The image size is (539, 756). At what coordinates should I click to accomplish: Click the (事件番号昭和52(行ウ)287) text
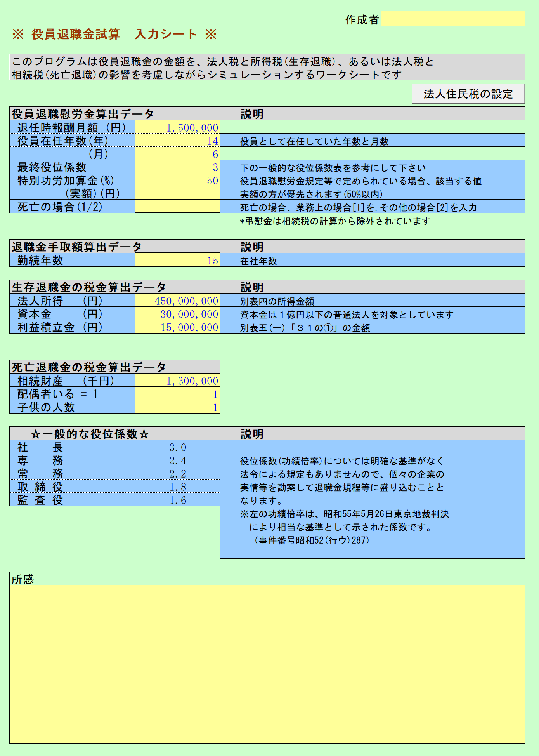point(312,540)
